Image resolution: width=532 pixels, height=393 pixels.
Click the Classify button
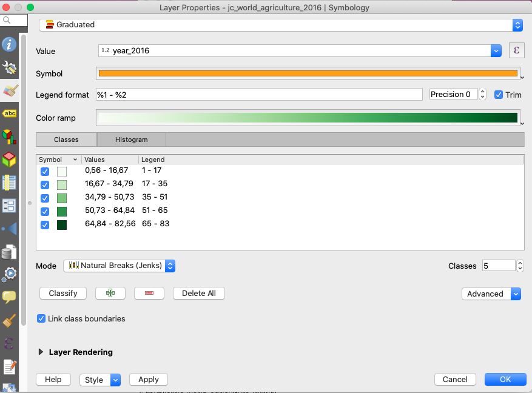point(63,294)
